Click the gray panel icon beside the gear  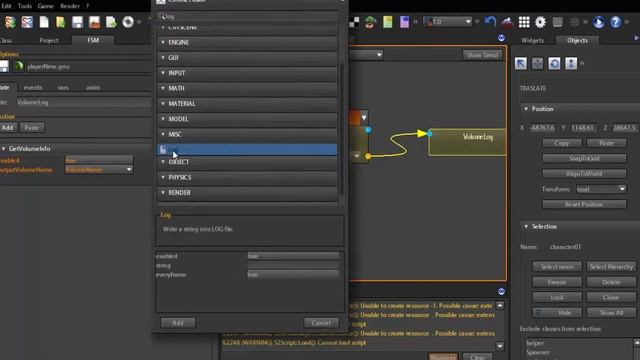point(557,22)
